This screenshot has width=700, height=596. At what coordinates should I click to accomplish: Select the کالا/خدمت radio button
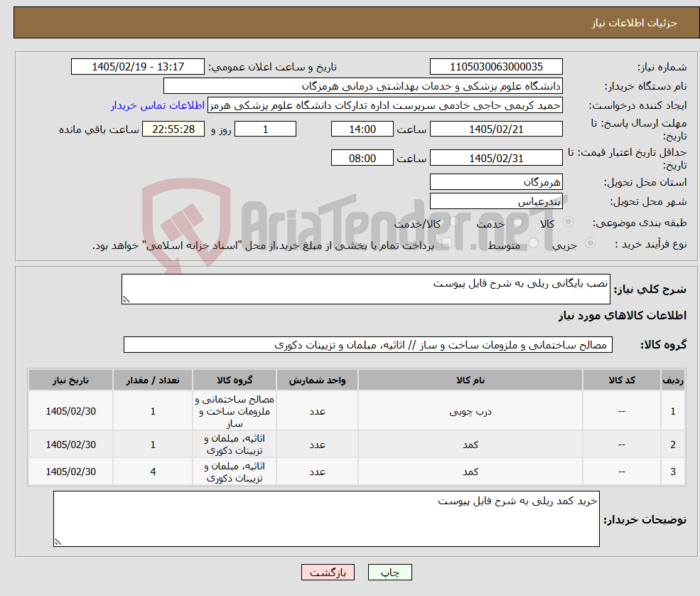click(x=455, y=222)
